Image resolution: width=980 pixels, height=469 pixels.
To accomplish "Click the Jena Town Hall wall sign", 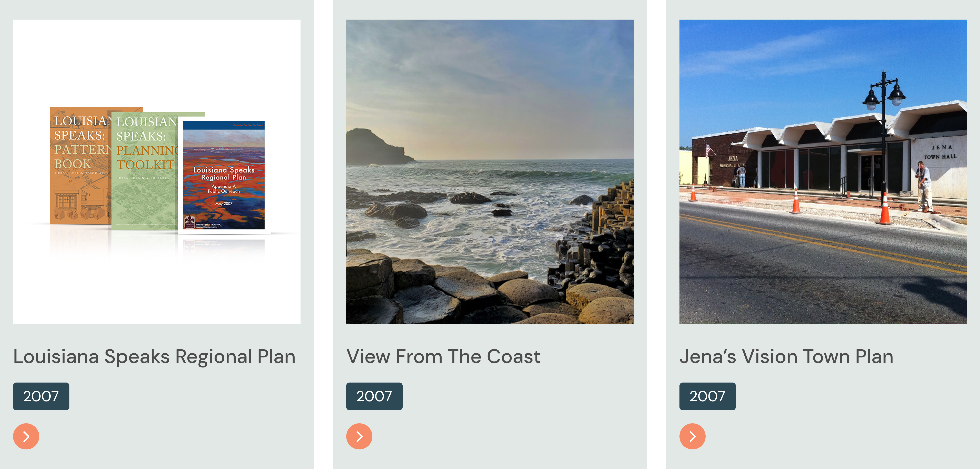I will click(x=940, y=152).
